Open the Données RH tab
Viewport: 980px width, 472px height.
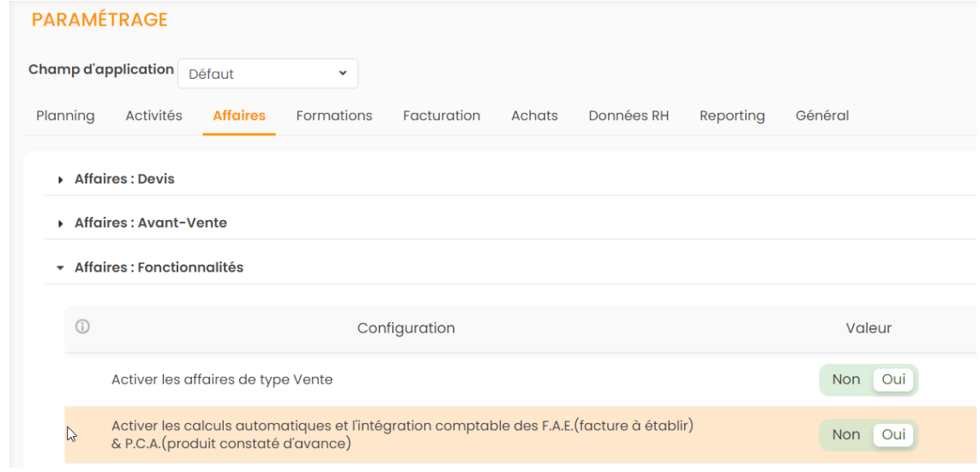click(628, 116)
